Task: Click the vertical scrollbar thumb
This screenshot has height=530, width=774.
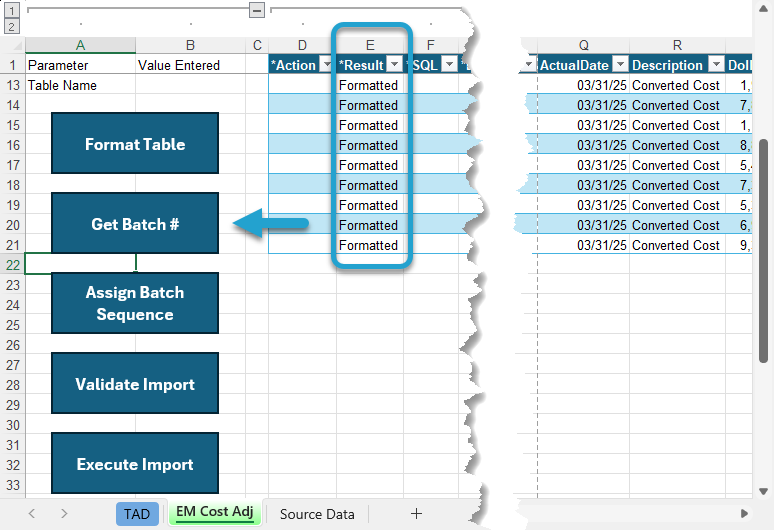Action: [763, 251]
